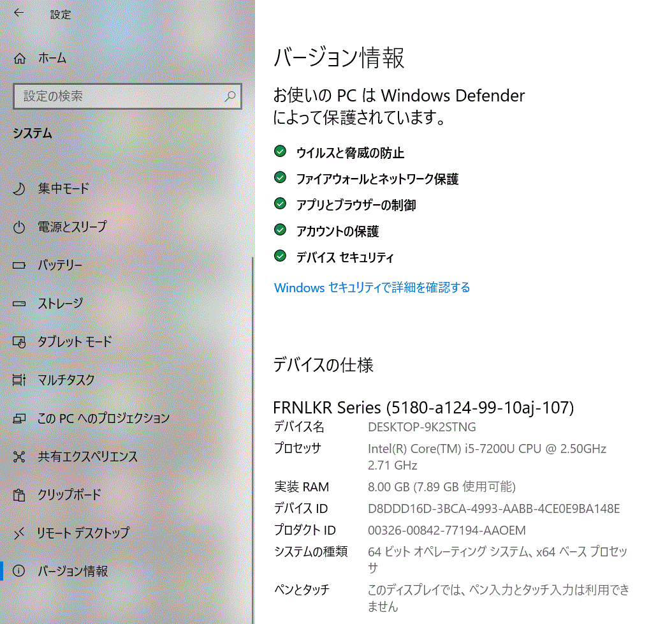Click RAM value 8.00 GB
Viewport: 672px width, 624px height.
(x=441, y=487)
